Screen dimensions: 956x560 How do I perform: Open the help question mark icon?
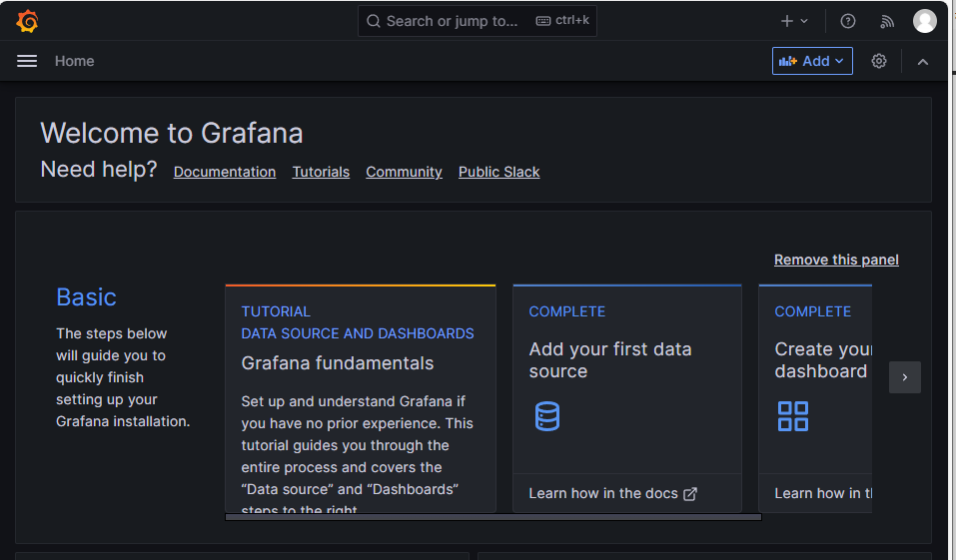point(847,21)
